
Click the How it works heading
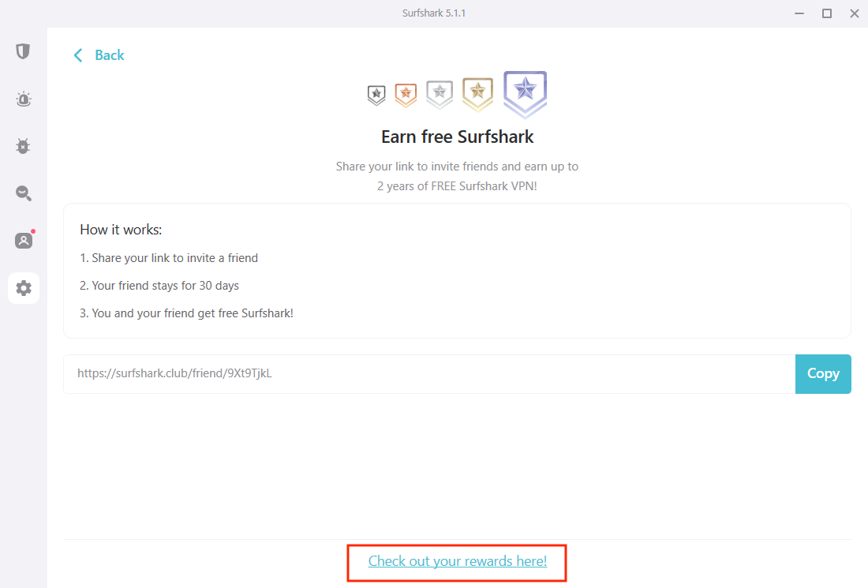point(121,230)
